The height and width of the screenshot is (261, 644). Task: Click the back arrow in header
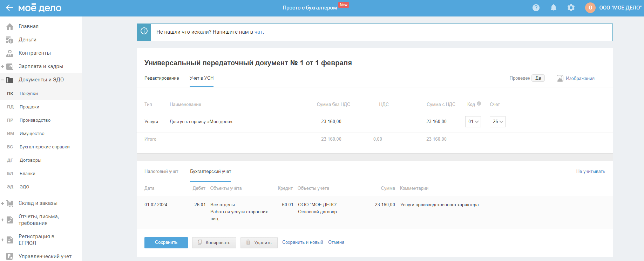point(9,8)
